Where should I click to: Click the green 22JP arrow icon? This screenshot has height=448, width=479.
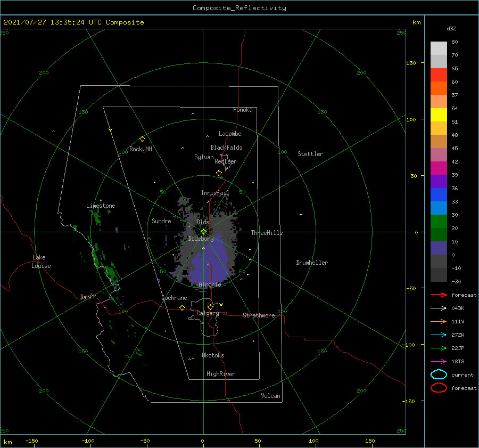439,348
